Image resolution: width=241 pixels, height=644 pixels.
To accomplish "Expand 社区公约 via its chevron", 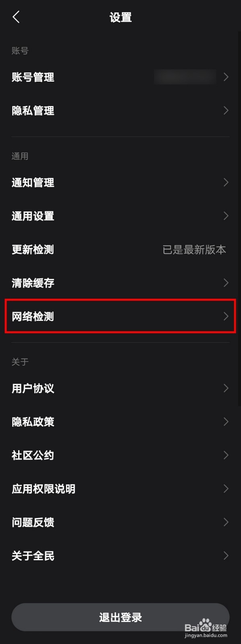I will [x=226, y=455].
